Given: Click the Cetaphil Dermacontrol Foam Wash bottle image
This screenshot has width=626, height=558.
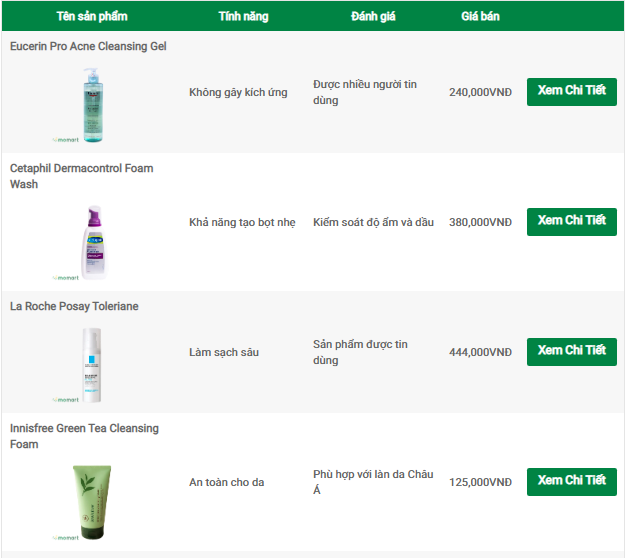Looking at the screenshot, I should pyautogui.click(x=92, y=240).
